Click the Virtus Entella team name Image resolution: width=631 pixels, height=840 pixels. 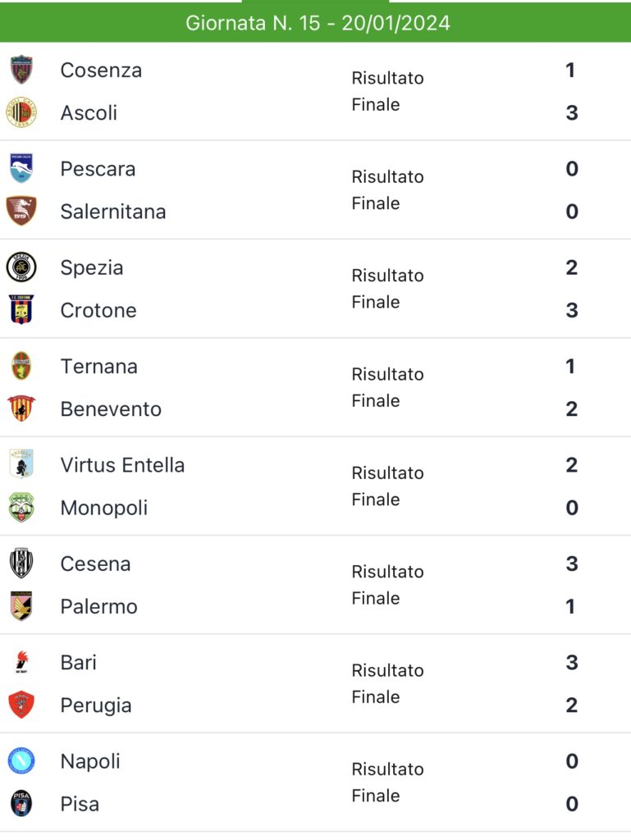(x=122, y=465)
